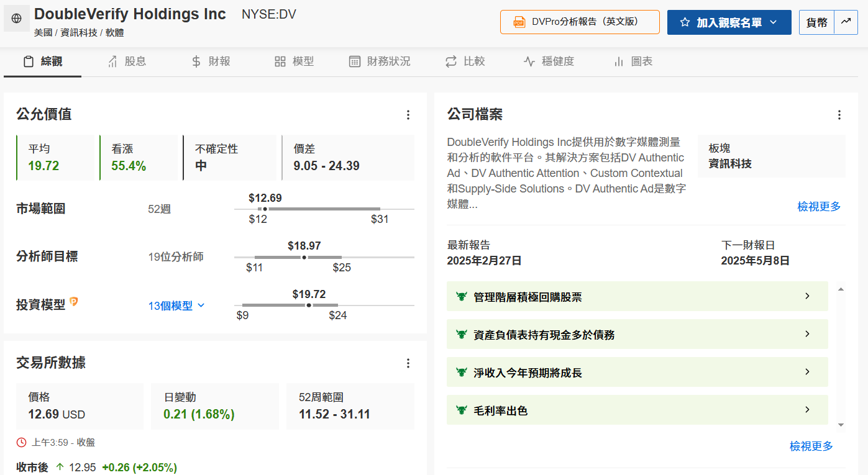Click the insights list scrollbar up arrow
This screenshot has height=475, width=868.
click(841, 289)
